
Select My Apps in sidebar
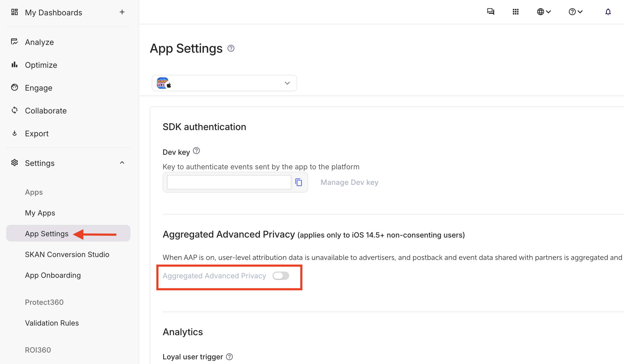tap(40, 213)
